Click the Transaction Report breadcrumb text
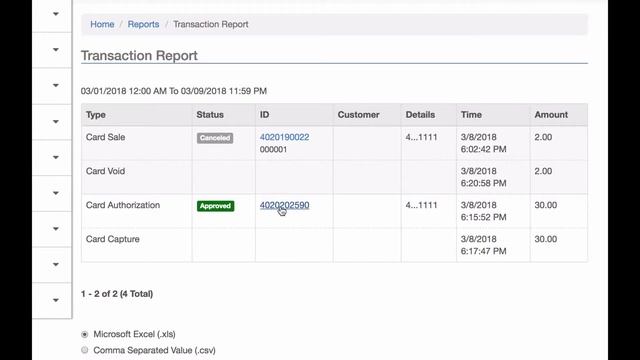This screenshot has height=360, width=640. tap(211, 24)
